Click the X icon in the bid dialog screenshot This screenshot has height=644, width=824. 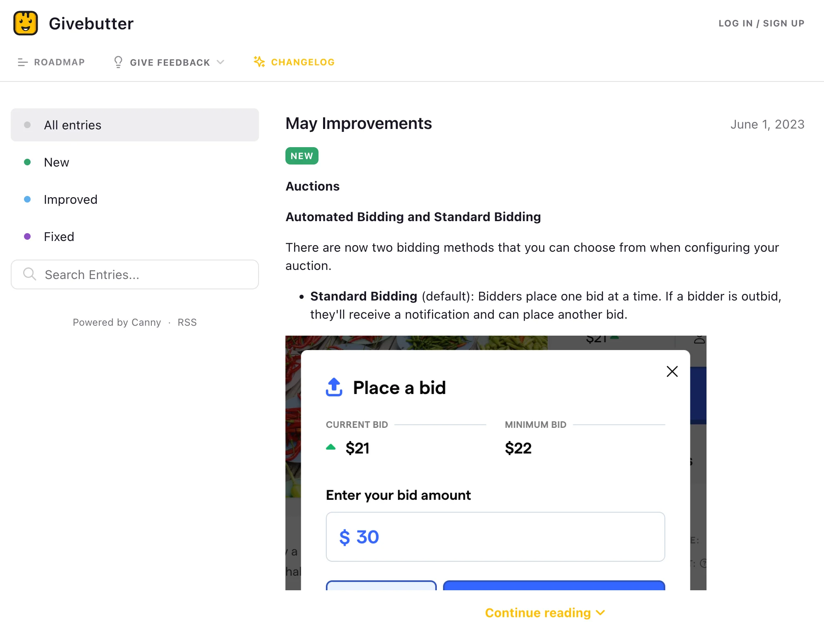coord(672,371)
